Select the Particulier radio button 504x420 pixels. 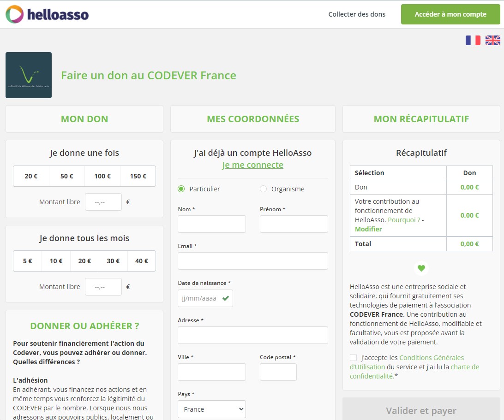(x=181, y=189)
